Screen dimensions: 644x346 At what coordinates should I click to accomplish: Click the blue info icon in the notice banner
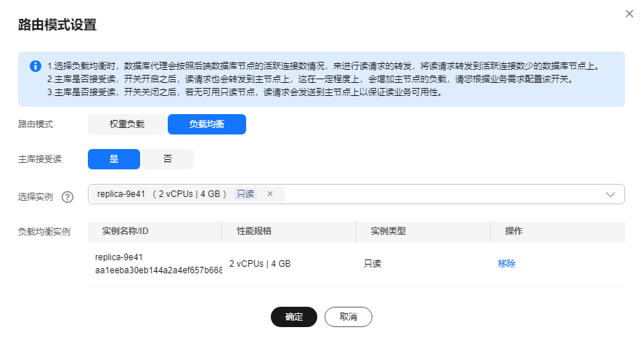pos(35,66)
